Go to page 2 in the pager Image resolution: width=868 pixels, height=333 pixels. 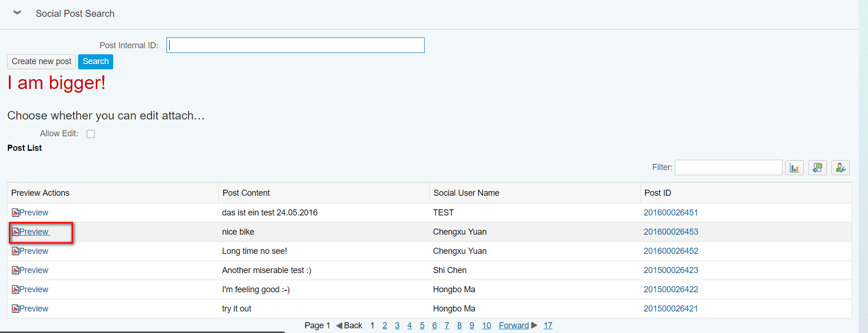click(x=385, y=326)
